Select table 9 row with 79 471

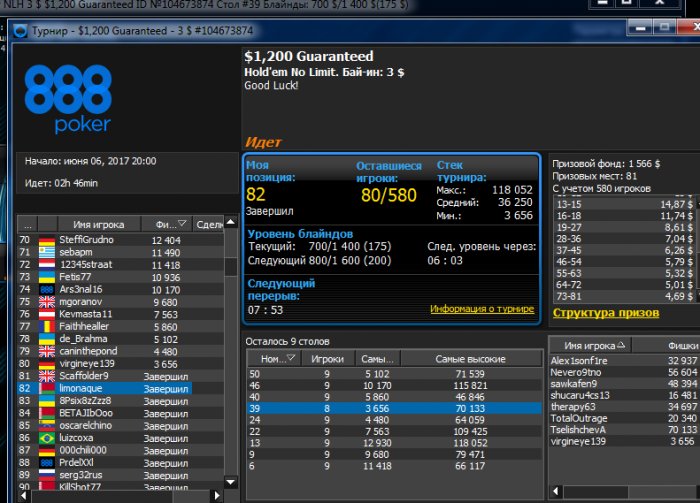pyautogui.click(x=395, y=454)
